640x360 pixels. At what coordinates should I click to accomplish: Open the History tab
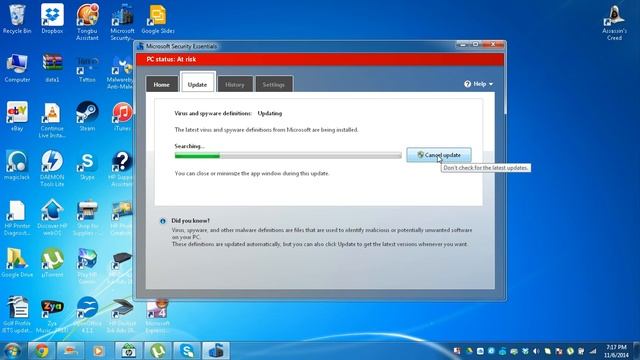pyautogui.click(x=235, y=84)
